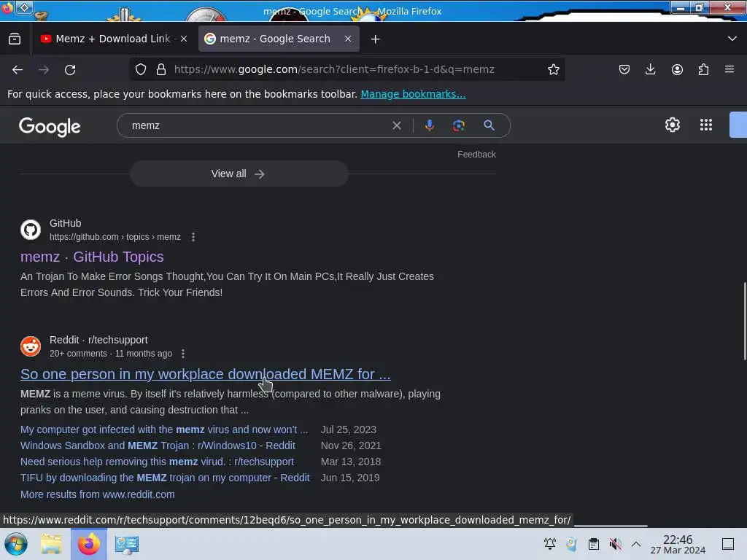The image size is (747, 560).
Task: Open memz · GitHub Topics result
Action: 92,257
